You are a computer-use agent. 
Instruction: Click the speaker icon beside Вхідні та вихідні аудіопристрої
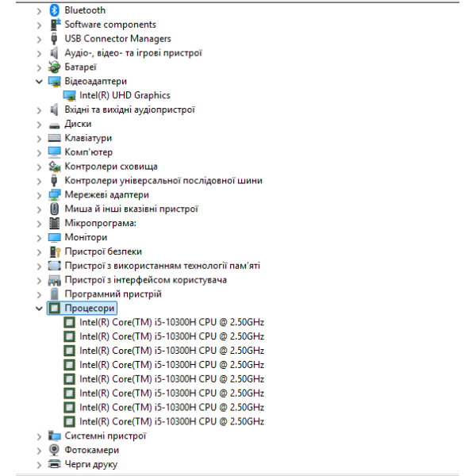coord(54,110)
